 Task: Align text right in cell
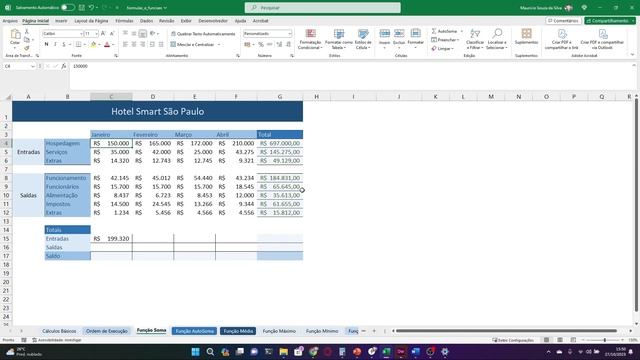[142, 44]
